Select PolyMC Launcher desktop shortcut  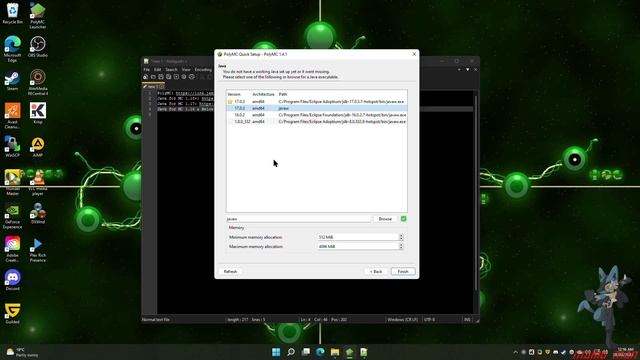tap(38, 16)
